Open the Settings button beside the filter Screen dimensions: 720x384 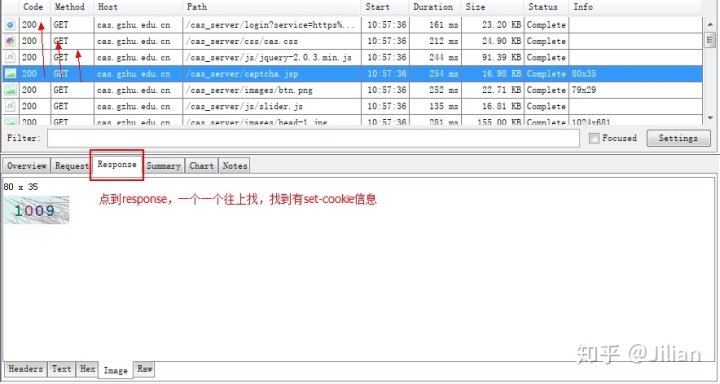[x=678, y=138]
